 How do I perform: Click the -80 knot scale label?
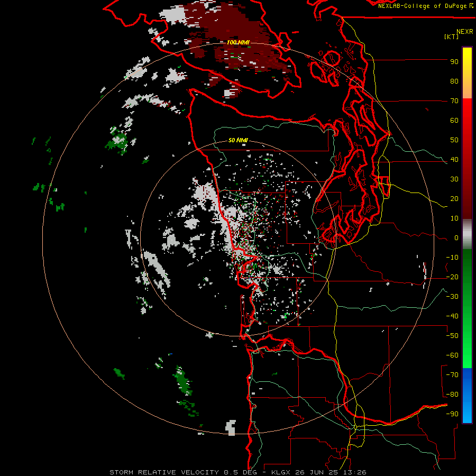[x=452, y=395]
